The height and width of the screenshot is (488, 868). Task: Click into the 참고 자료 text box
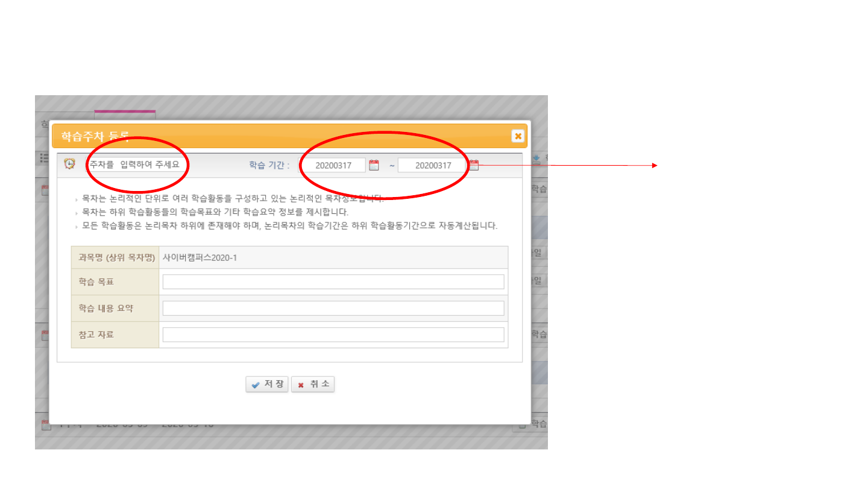point(333,335)
